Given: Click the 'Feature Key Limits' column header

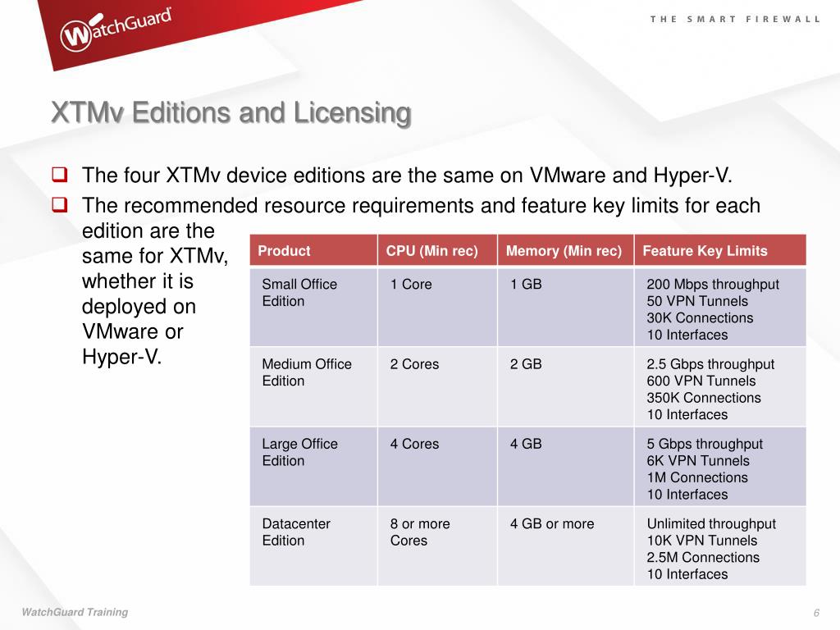Looking at the screenshot, I should 720,250.
